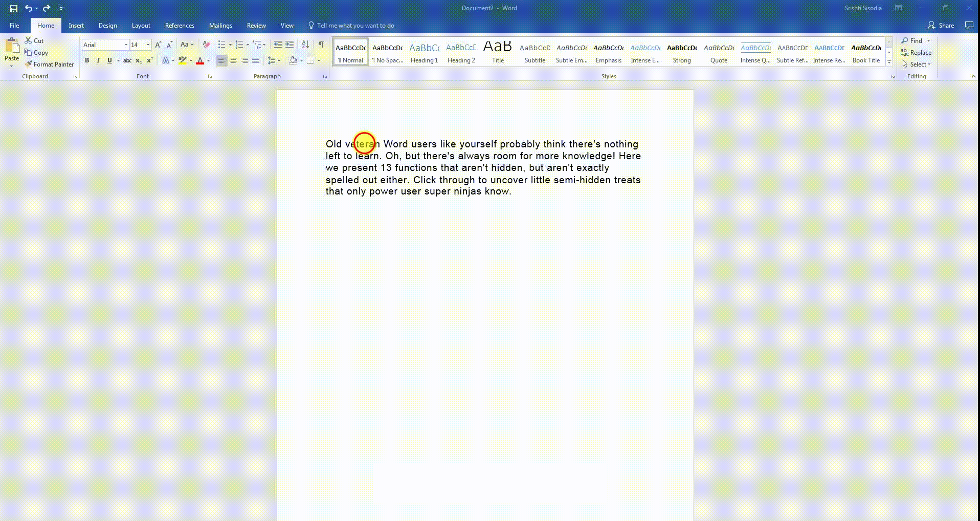Switch to the Layout tab
Viewport: 980px width, 521px height.
141,25
